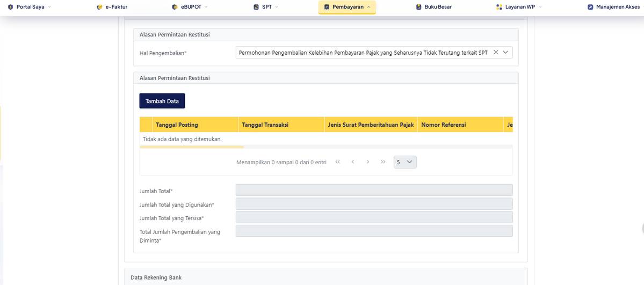The image size is (644, 285).
Task: Sort by Tanggal Transaksi column header
Action: tap(281, 125)
